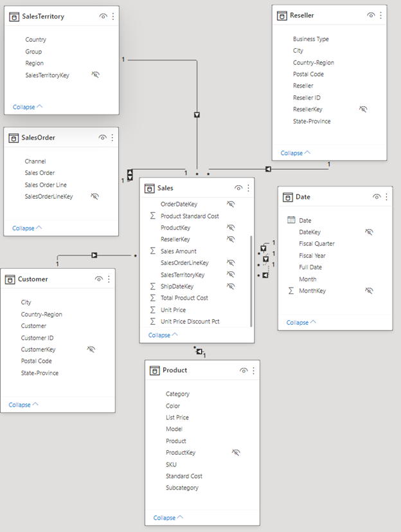Screen dimensions: 401x532
Task: Click the Sales table icon
Action: (x=150, y=188)
